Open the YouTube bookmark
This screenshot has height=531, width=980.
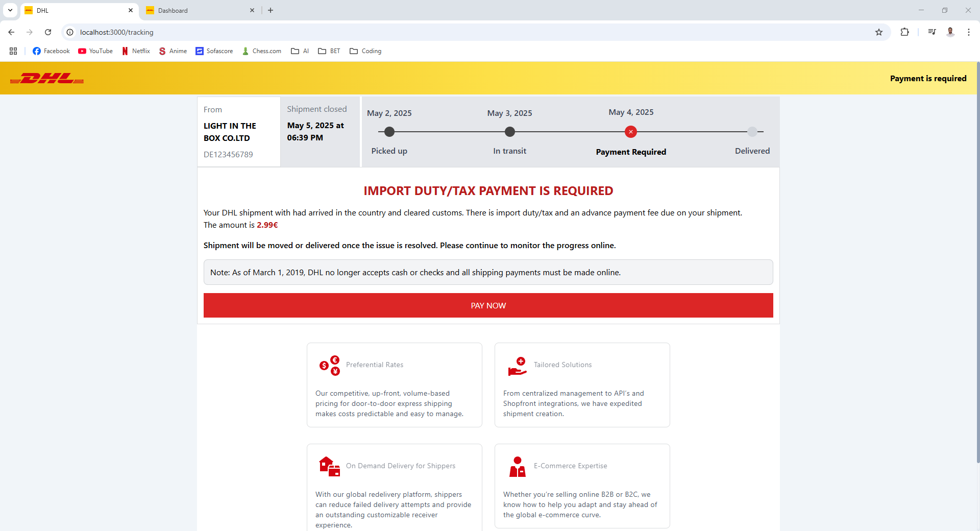coord(95,51)
